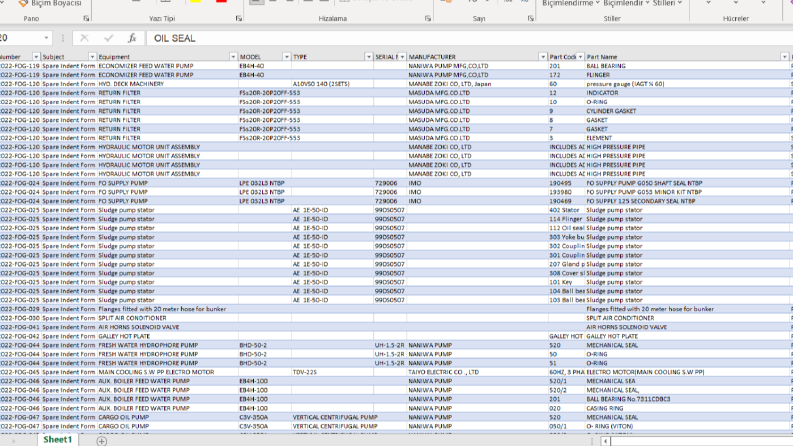Screen dimensions: 793x446
Task: Select the cell "HYD. DECK MACHINERY"
Action: (x=167, y=84)
